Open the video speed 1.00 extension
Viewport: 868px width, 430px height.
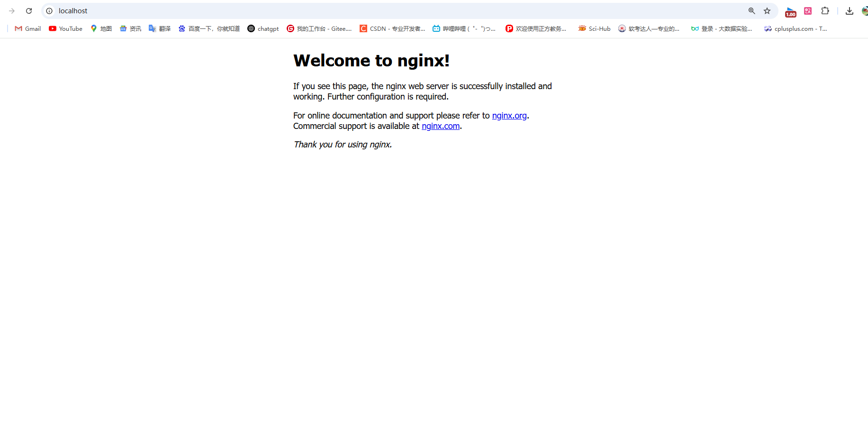pos(790,11)
